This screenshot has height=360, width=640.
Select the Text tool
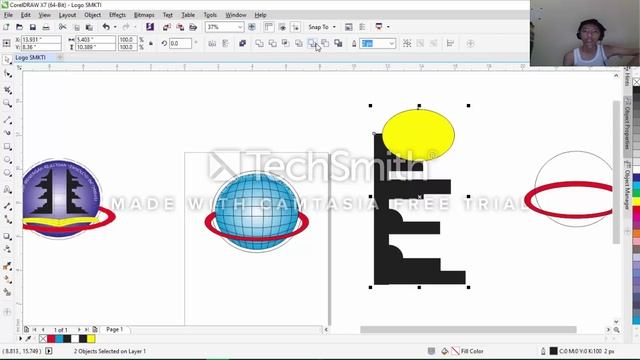[7, 189]
